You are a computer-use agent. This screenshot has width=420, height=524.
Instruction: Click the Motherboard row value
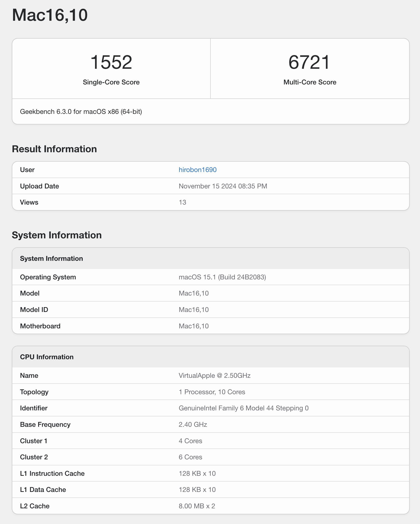[194, 326]
